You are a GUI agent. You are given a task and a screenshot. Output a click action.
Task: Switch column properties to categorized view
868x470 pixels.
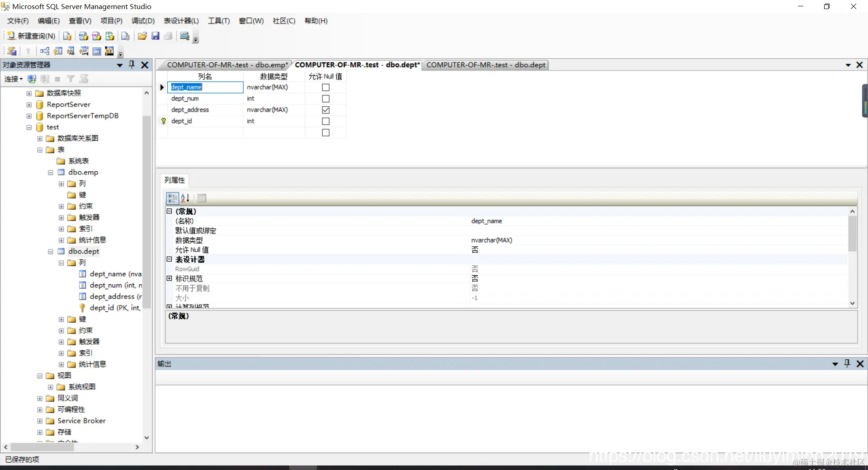pos(172,198)
